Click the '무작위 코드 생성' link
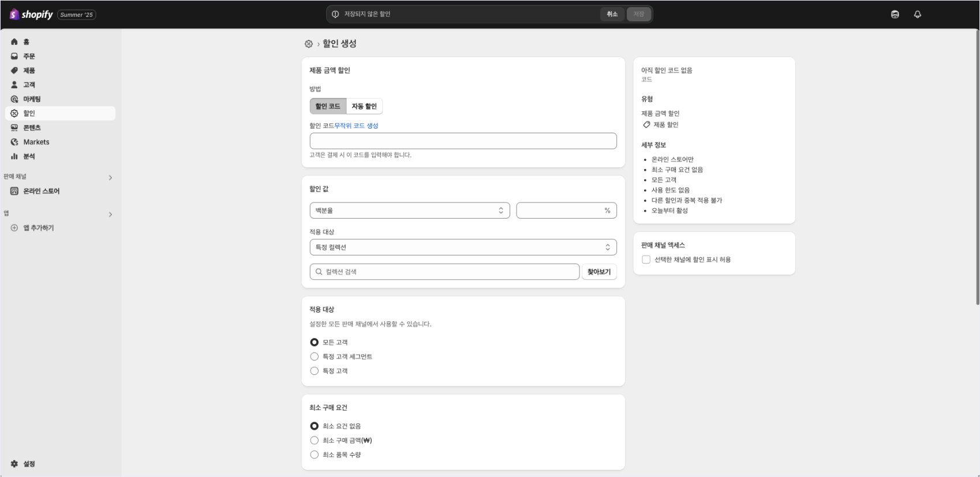The image size is (980, 477). point(356,126)
